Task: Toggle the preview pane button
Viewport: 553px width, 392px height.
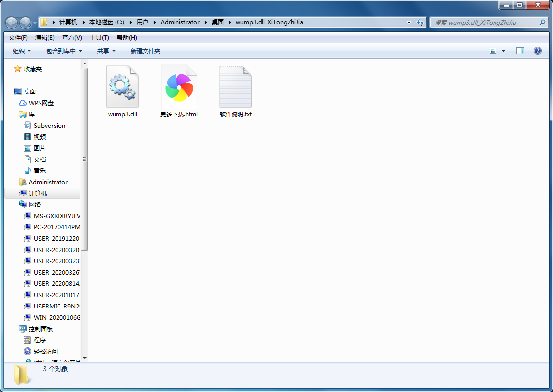Action: [x=520, y=51]
